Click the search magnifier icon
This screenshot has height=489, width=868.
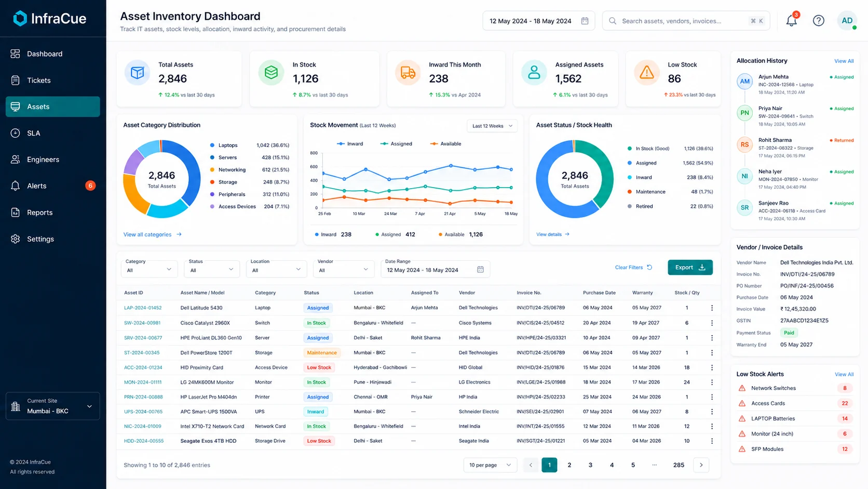point(613,21)
